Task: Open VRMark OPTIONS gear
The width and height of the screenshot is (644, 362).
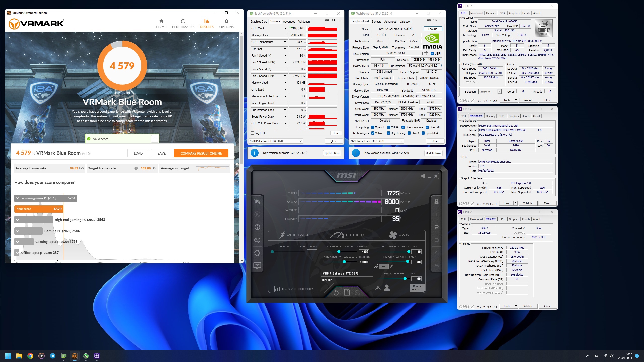Action: tap(226, 24)
